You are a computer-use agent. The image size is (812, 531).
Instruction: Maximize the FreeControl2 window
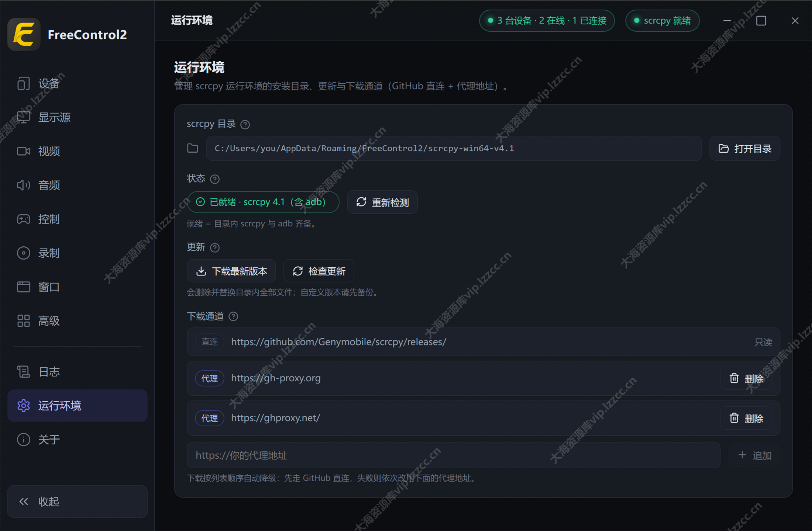761,21
